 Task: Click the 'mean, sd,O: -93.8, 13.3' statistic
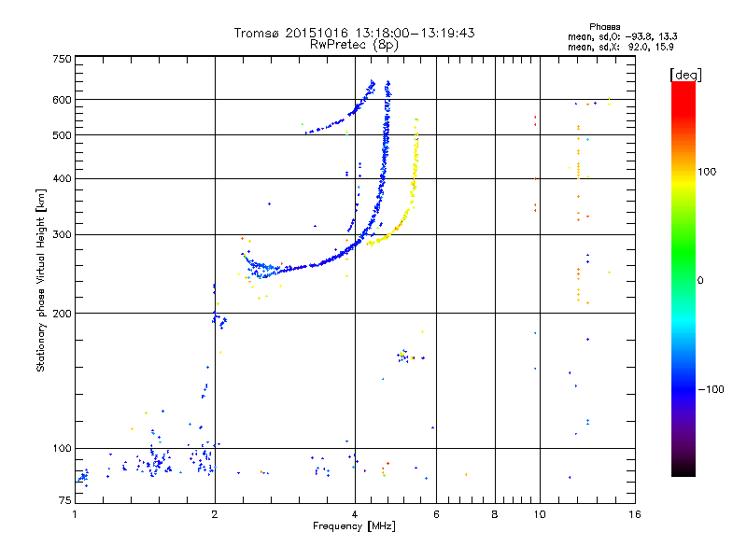coord(622,36)
